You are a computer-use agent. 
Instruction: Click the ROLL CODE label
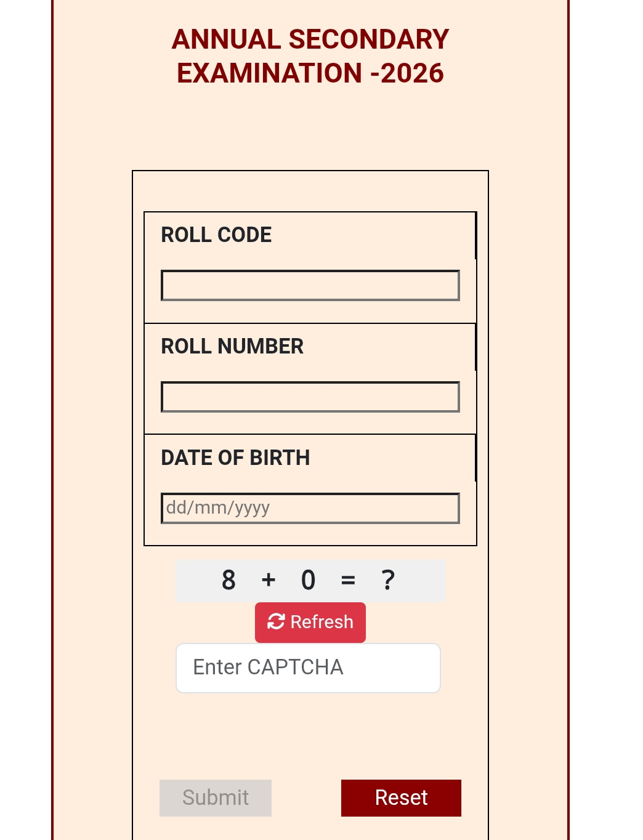click(x=216, y=235)
